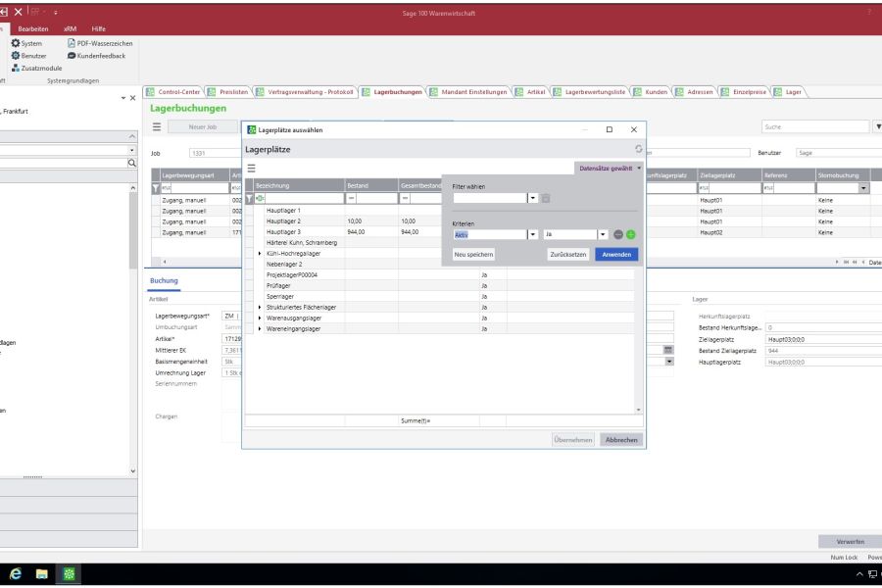Viewport: 882px width, 588px height.
Task: Click the Bestand column filter operator icon
Action: (351, 199)
